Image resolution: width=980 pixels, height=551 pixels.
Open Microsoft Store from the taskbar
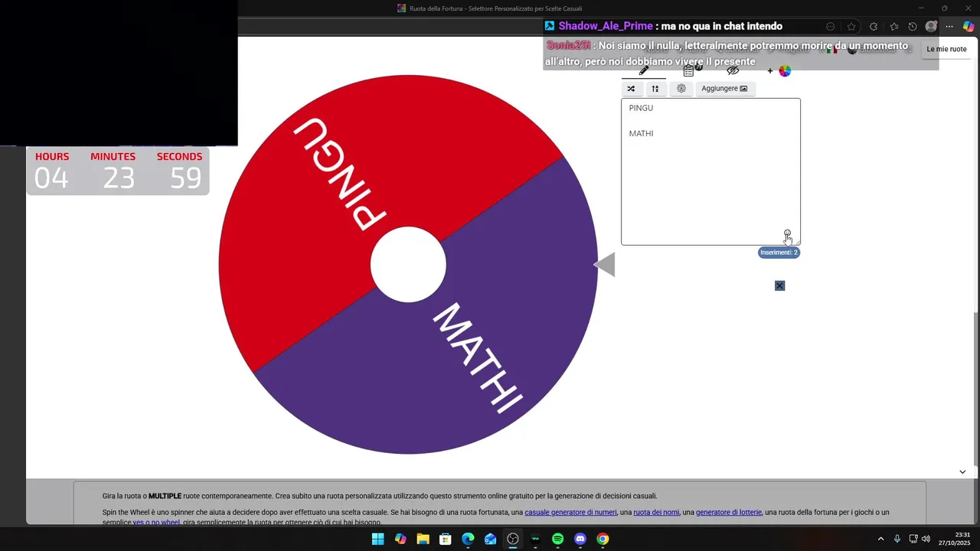(x=446, y=539)
